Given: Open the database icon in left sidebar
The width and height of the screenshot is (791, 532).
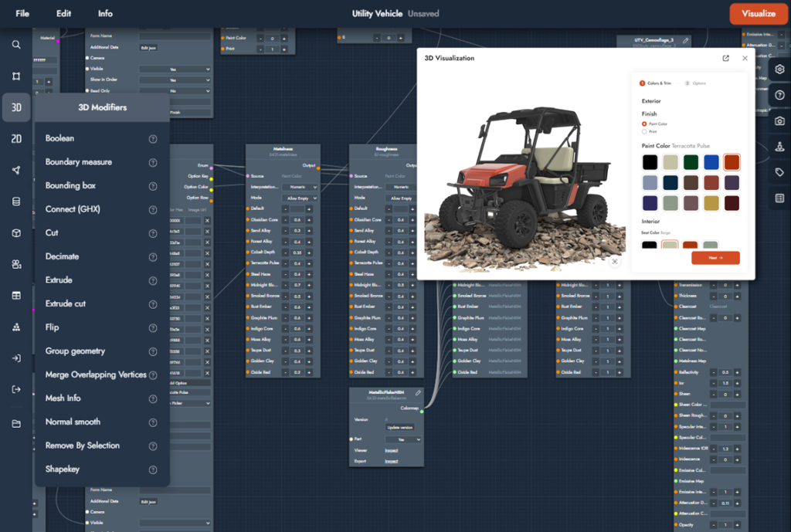Looking at the screenshot, I should [16, 202].
